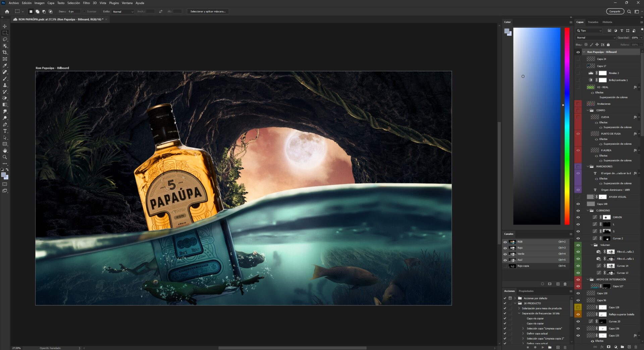This screenshot has width=644, height=350.
Task: Select the Crop tool
Action: 5,52
